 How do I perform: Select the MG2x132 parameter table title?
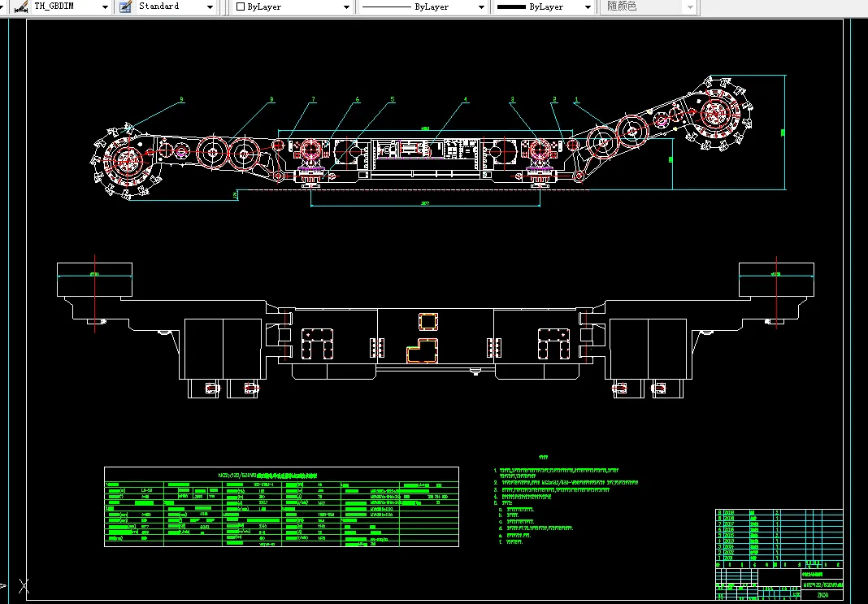click(x=267, y=475)
